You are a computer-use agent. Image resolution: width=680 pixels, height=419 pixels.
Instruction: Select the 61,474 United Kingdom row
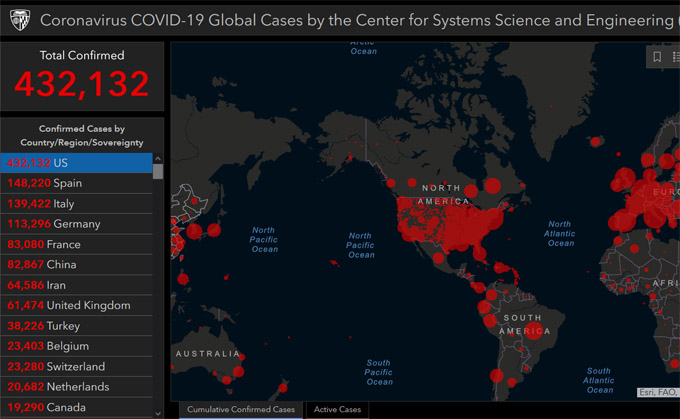click(x=76, y=305)
